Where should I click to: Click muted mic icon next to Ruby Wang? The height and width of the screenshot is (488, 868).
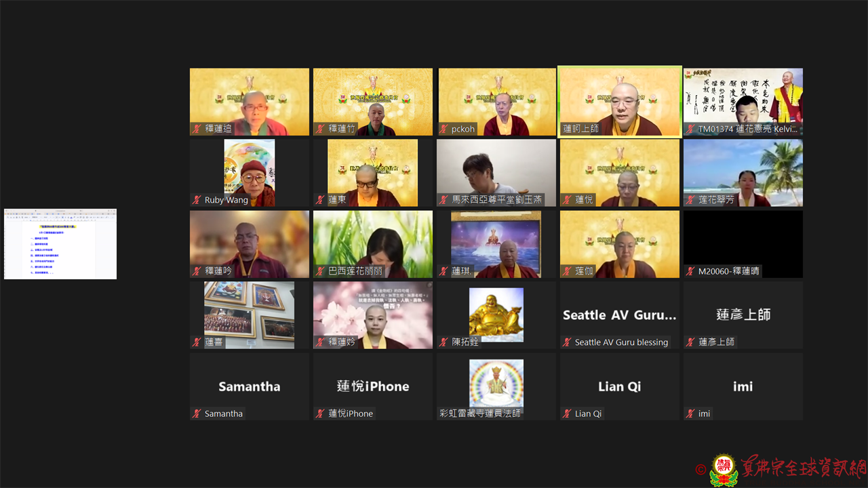[x=197, y=200]
